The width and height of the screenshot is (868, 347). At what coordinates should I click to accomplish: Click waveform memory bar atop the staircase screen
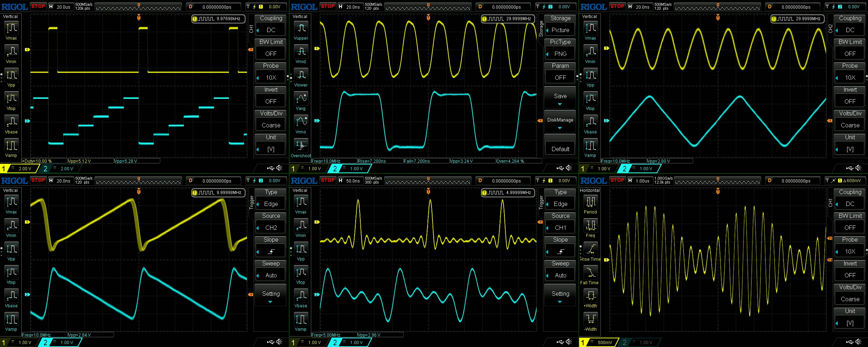click(x=139, y=7)
